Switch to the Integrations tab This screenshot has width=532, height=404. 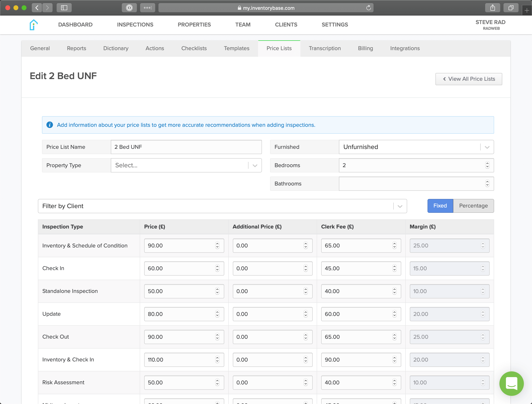405,48
